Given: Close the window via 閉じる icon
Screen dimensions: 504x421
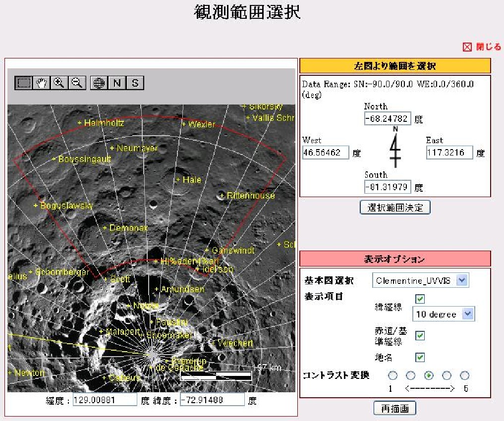Looking at the screenshot, I should click(x=467, y=47).
